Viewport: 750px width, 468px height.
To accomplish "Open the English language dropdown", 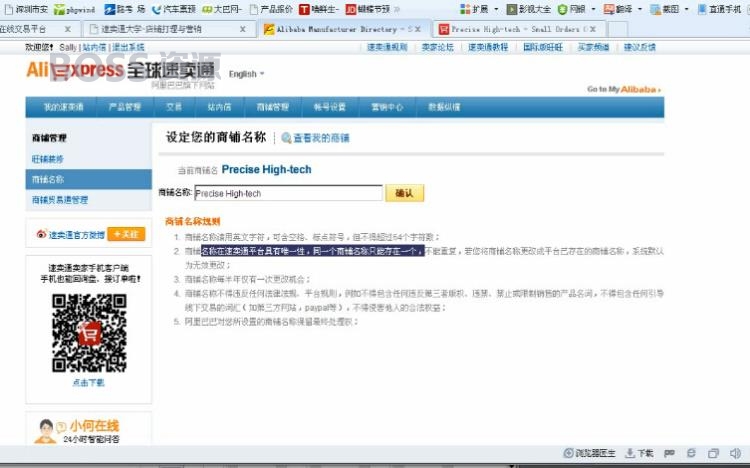I will (x=246, y=74).
